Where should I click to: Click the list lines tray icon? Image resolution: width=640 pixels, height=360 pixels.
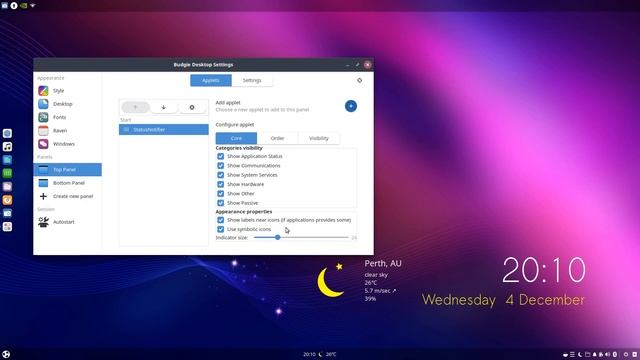pyautogui.click(x=572, y=355)
